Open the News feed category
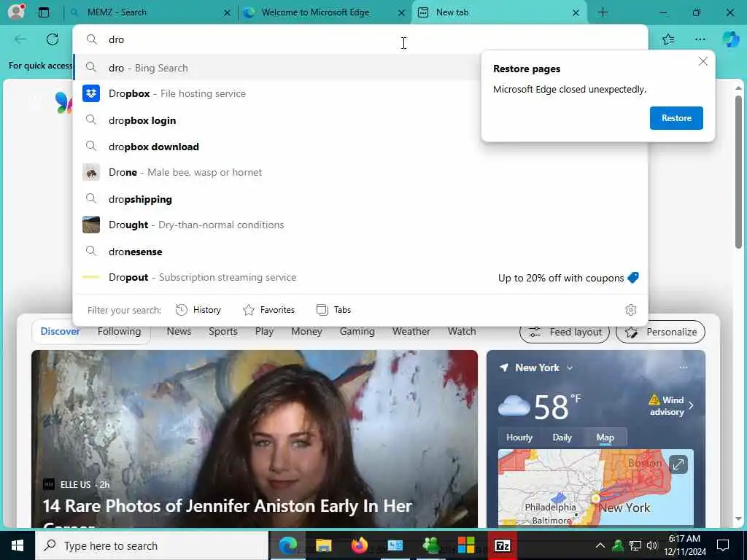 click(179, 332)
